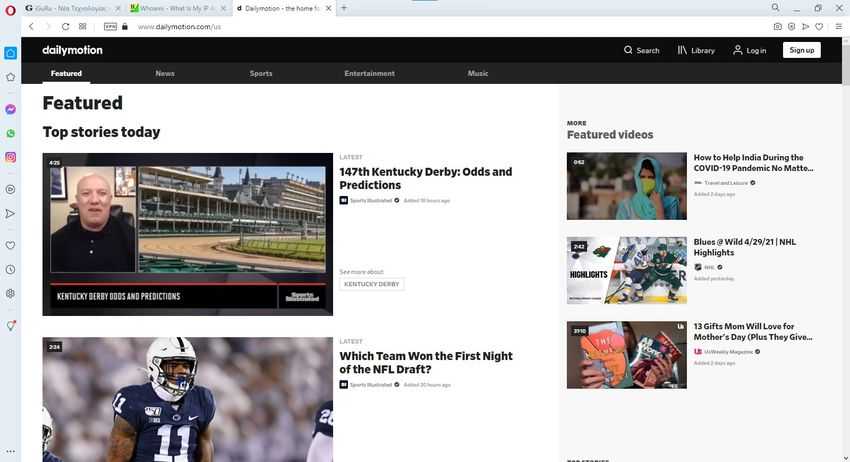This screenshot has width=850, height=462.
Task: Close the Dailymotion browser tab
Action: tap(328, 8)
